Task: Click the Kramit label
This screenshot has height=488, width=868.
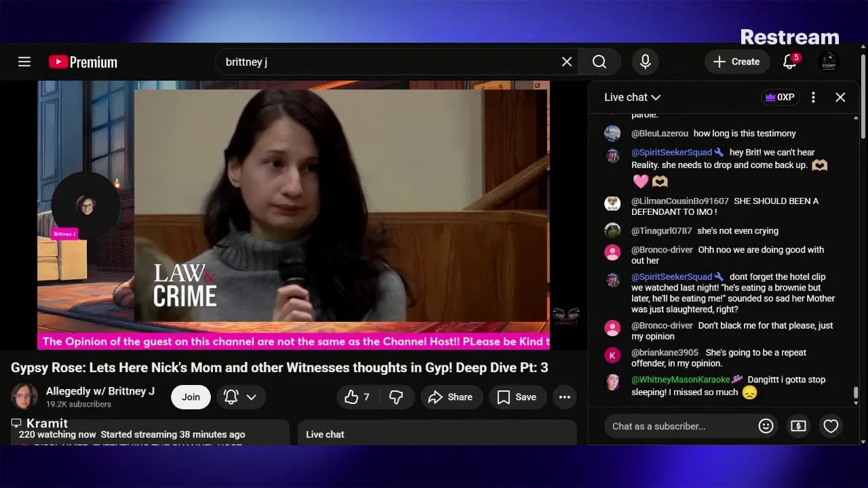Action: [47, 423]
